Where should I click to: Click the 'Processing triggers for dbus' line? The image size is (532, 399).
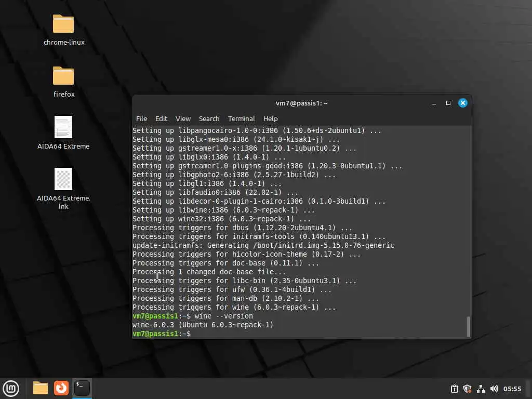pyautogui.click(x=242, y=228)
